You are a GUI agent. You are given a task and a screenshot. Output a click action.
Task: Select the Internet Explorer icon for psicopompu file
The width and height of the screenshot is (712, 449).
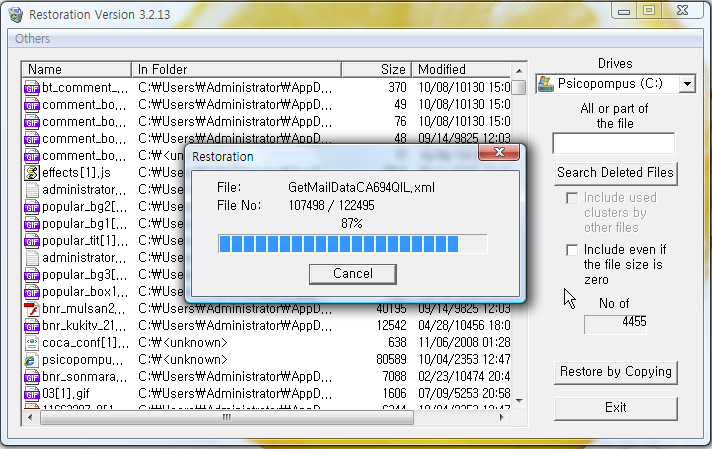tap(30, 360)
